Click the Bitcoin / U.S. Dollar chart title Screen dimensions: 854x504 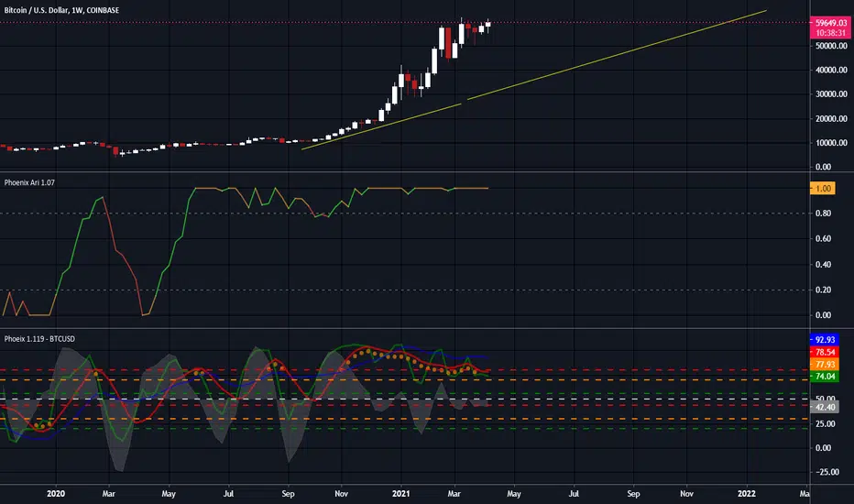(61, 10)
